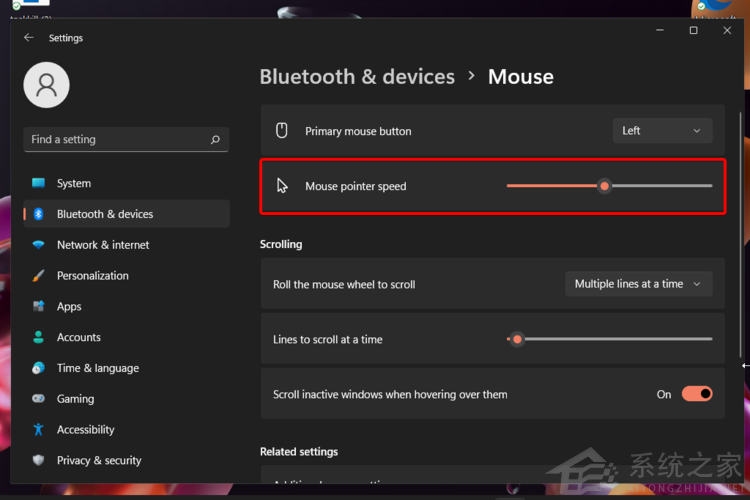Image resolution: width=750 pixels, height=500 pixels.
Task: Maximize the Settings window
Action: coord(693,31)
